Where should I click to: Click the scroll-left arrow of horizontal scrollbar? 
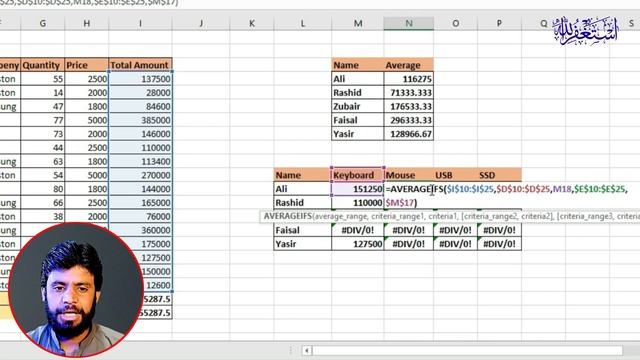coord(307,350)
